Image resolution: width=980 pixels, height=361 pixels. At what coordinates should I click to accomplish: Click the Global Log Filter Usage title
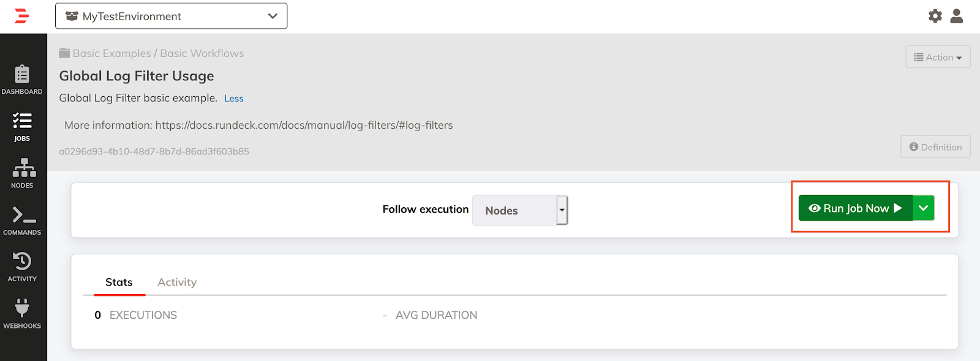(x=137, y=76)
